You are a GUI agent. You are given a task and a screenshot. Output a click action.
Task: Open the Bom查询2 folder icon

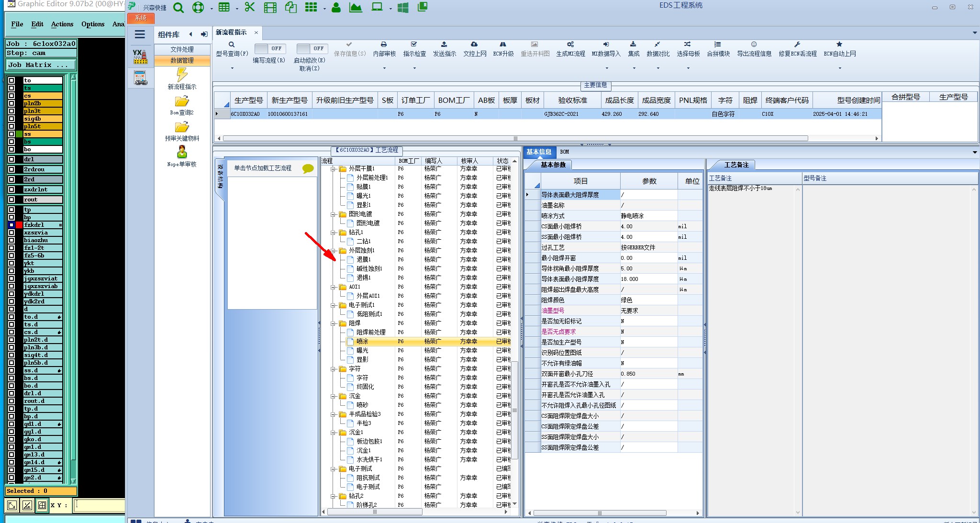[x=182, y=101]
